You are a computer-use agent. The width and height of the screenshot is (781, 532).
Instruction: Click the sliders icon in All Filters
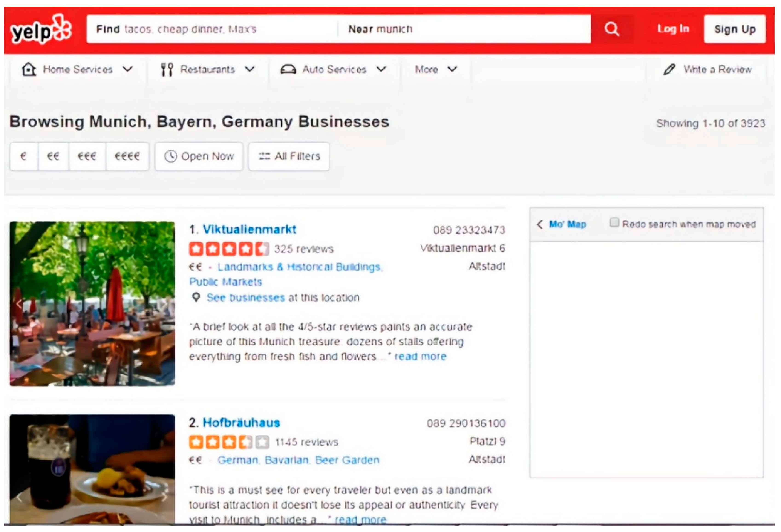point(264,156)
